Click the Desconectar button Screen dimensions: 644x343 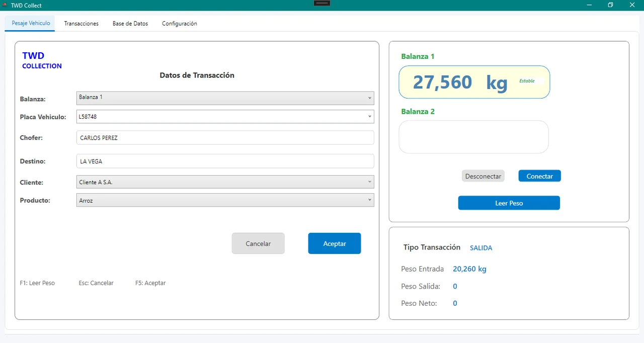[x=483, y=176]
